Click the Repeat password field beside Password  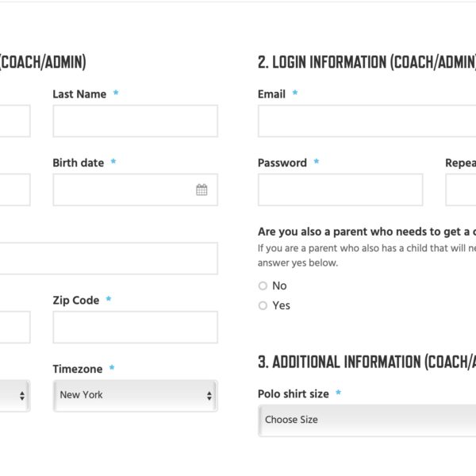pos(461,190)
